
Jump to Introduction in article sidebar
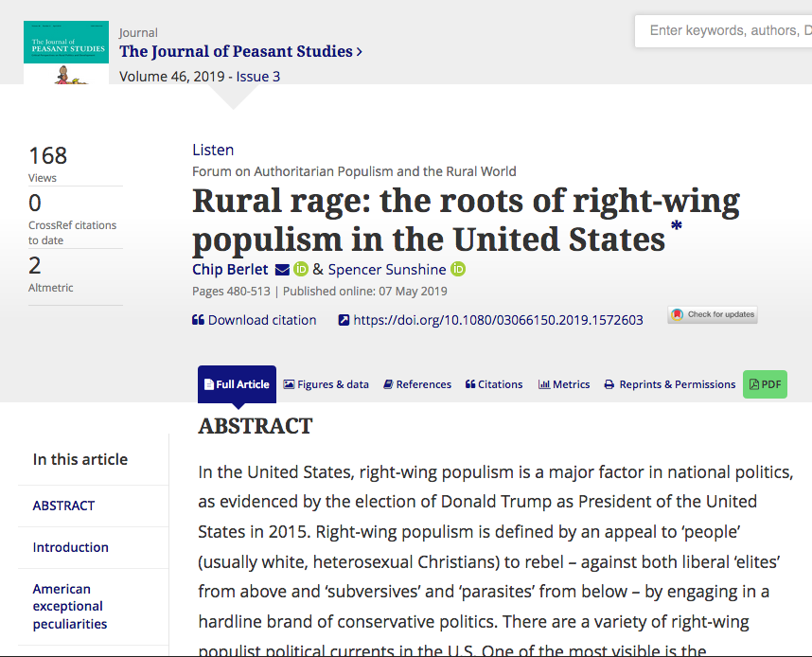pyautogui.click(x=71, y=547)
